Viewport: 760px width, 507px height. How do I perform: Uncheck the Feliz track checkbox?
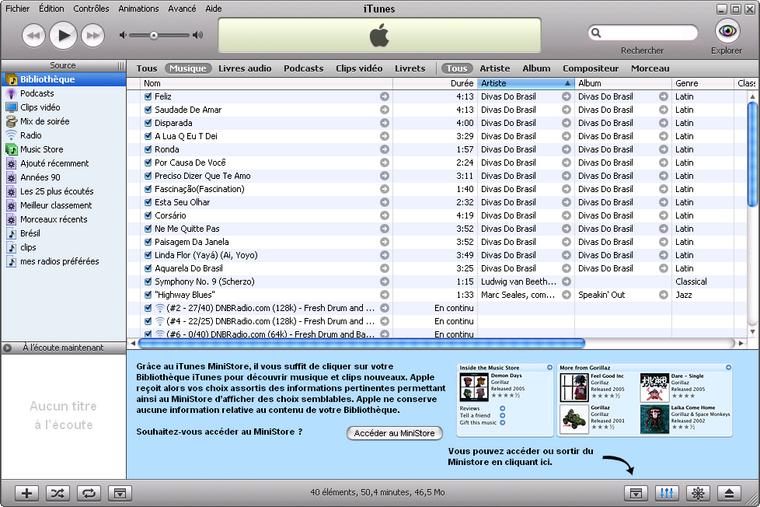[x=148, y=96]
